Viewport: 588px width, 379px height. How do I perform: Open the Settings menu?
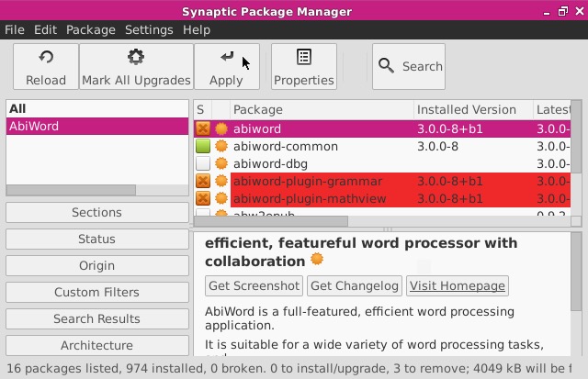tap(149, 29)
